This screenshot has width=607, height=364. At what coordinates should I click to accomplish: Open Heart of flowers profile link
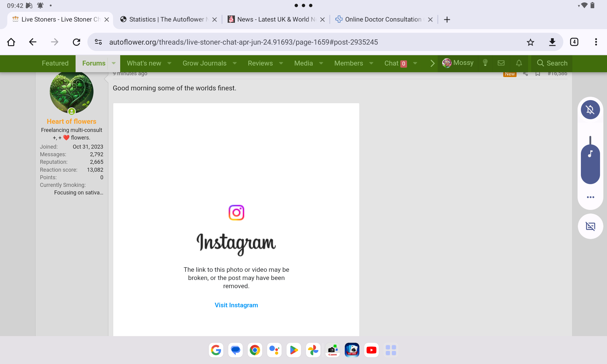[72, 121]
